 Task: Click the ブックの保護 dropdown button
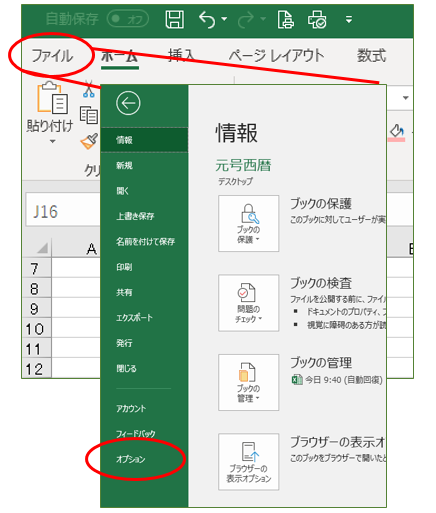pos(248,223)
